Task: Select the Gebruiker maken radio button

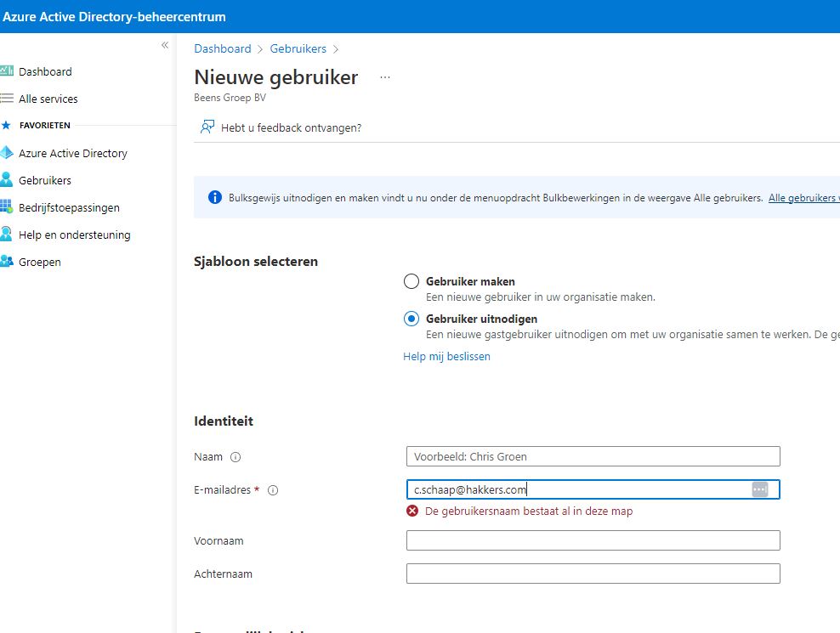Action: [411, 281]
